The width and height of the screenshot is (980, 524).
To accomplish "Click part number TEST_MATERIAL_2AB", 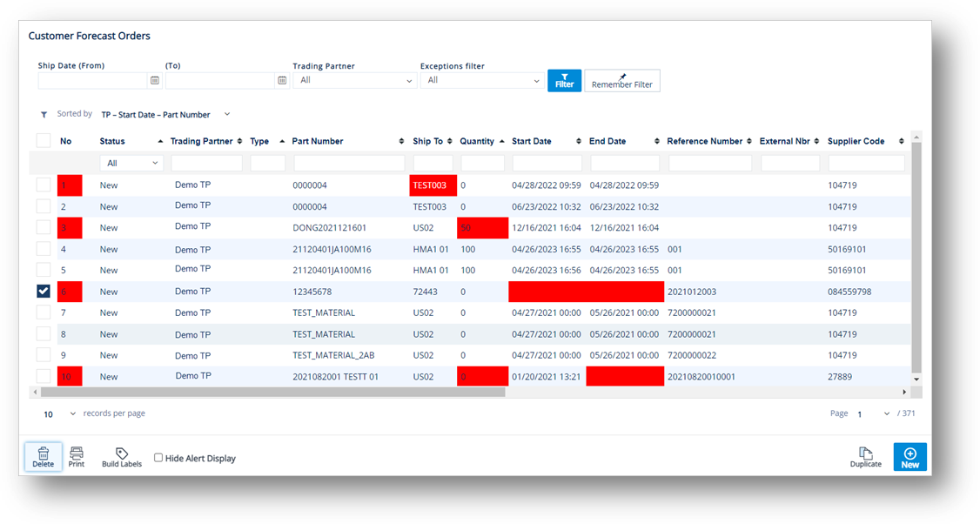I will [x=333, y=355].
